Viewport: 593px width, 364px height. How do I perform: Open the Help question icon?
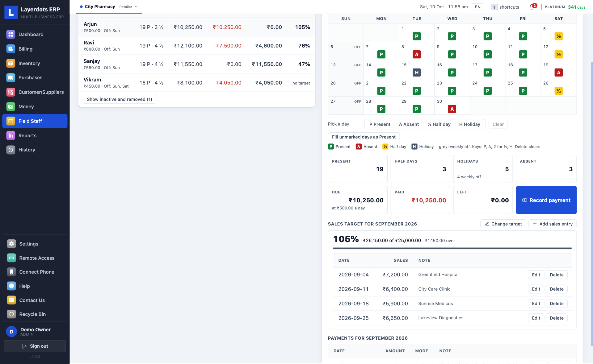[11, 286]
